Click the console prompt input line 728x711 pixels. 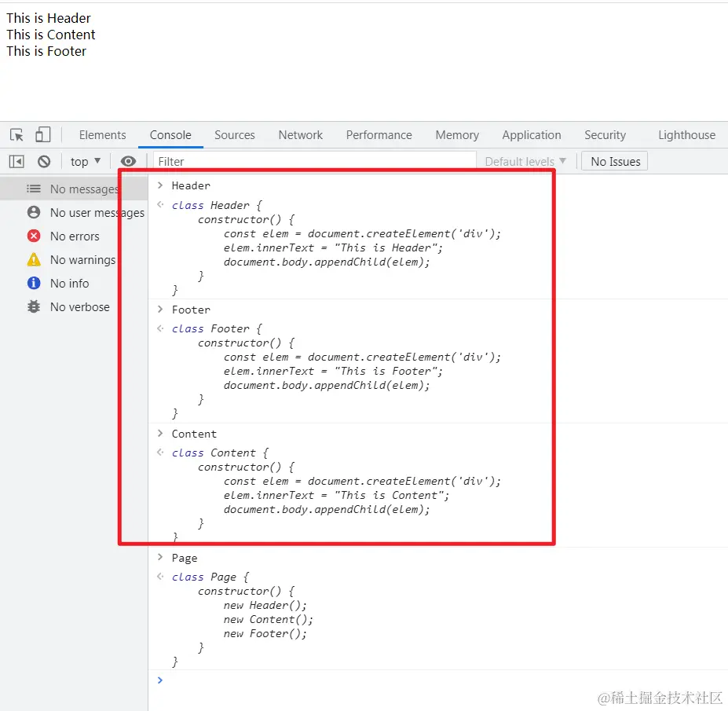pos(438,680)
